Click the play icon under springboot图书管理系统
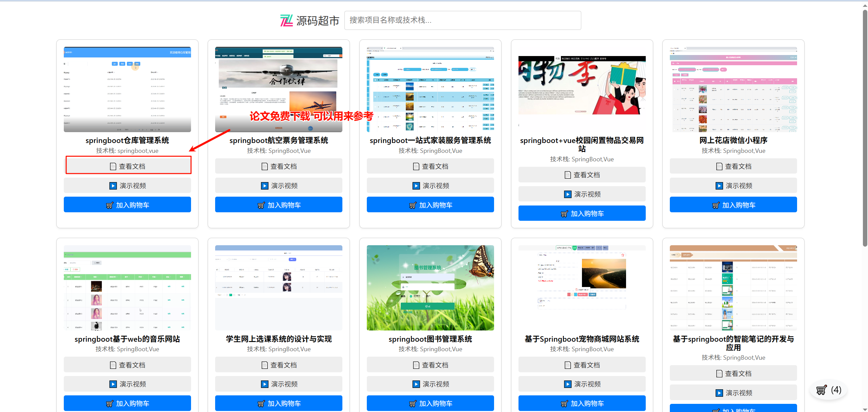The width and height of the screenshot is (868, 412). [x=416, y=384]
